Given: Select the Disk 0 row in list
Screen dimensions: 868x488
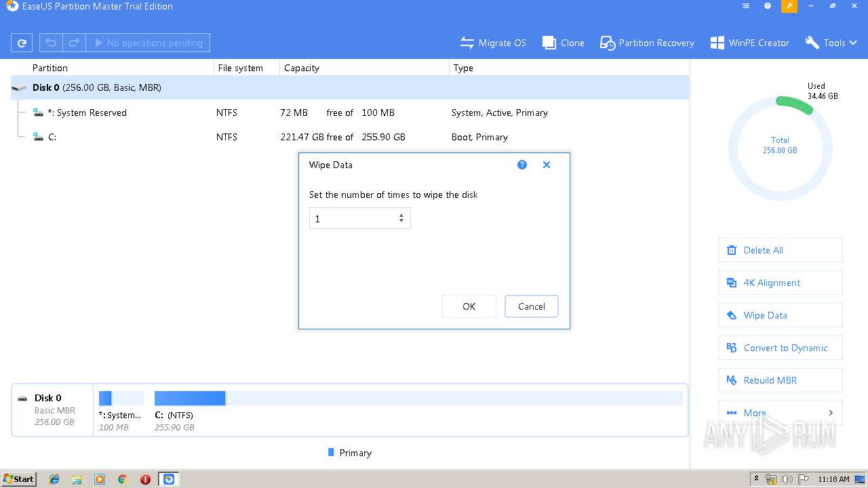Looking at the screenshot, I should click(350, 87).
